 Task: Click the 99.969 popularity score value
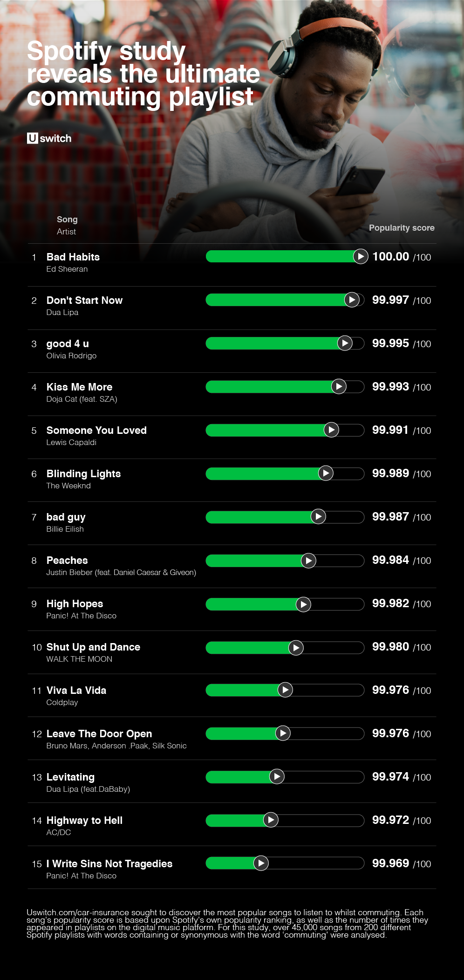390,863
